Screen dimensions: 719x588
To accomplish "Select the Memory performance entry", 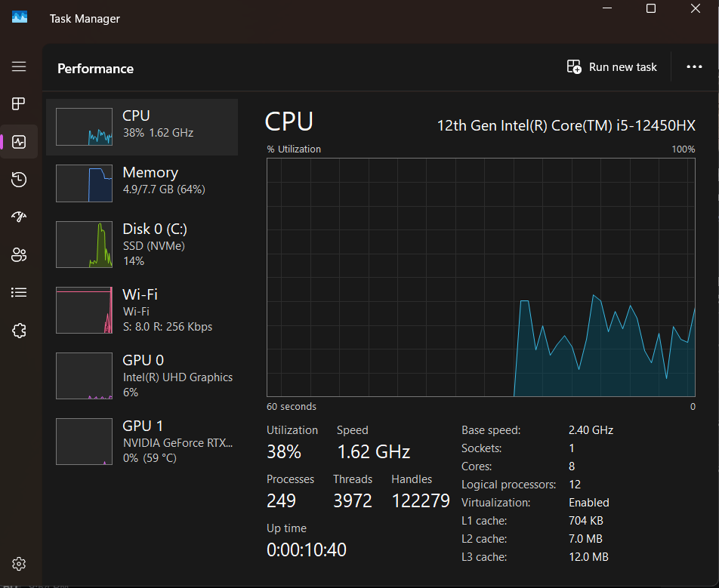I will 142,183.
